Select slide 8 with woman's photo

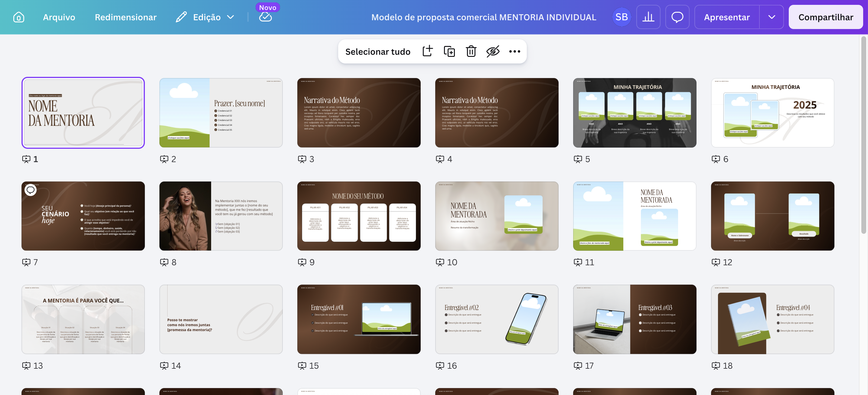221,216
